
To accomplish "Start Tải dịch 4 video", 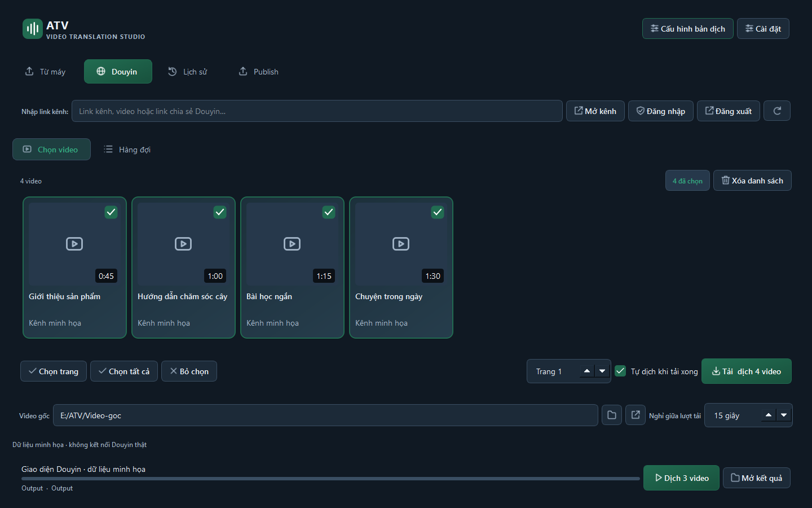I will pyautogui.click(x=747, y=371).
